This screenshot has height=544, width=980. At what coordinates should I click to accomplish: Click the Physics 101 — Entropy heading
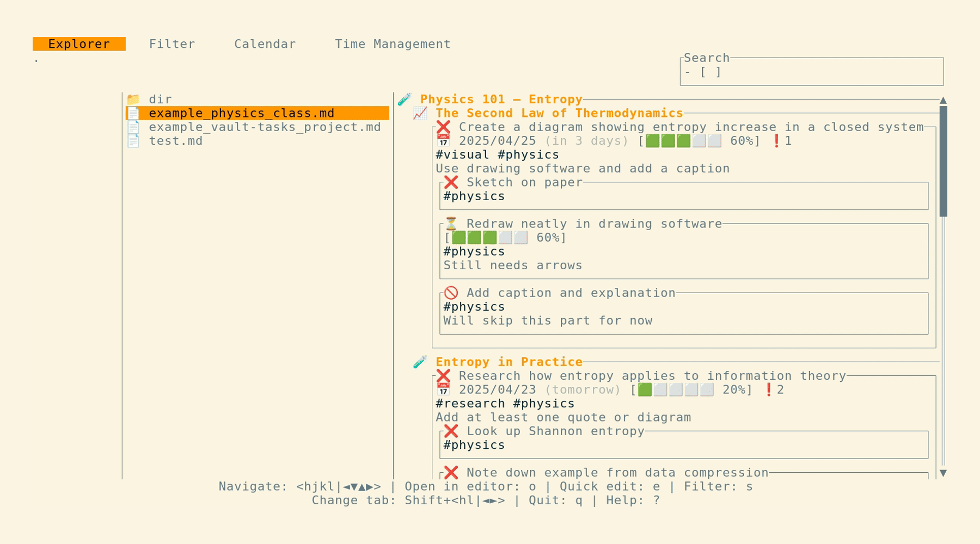pyautogui.click(x=501, y=100)
